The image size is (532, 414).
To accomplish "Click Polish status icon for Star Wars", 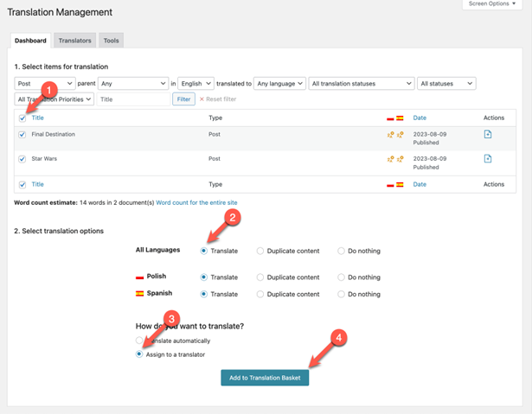I will click(x=390, y=159).
